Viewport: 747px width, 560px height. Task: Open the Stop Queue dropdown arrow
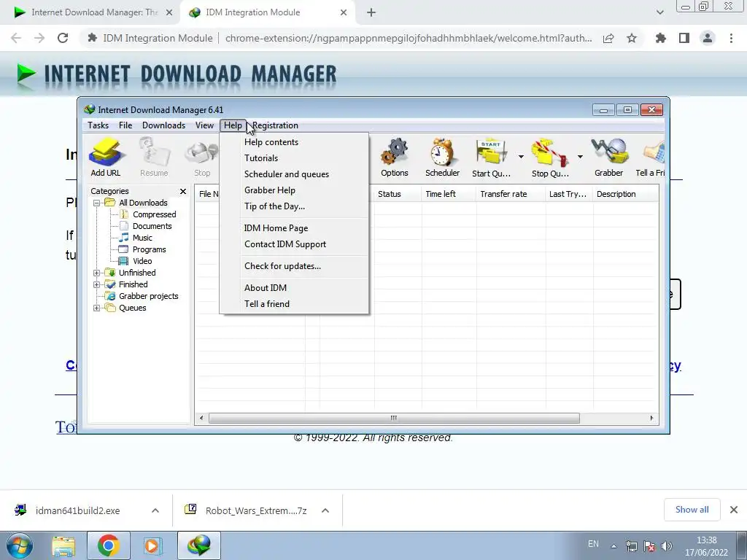pyautogui.click(x=580, y=157)
